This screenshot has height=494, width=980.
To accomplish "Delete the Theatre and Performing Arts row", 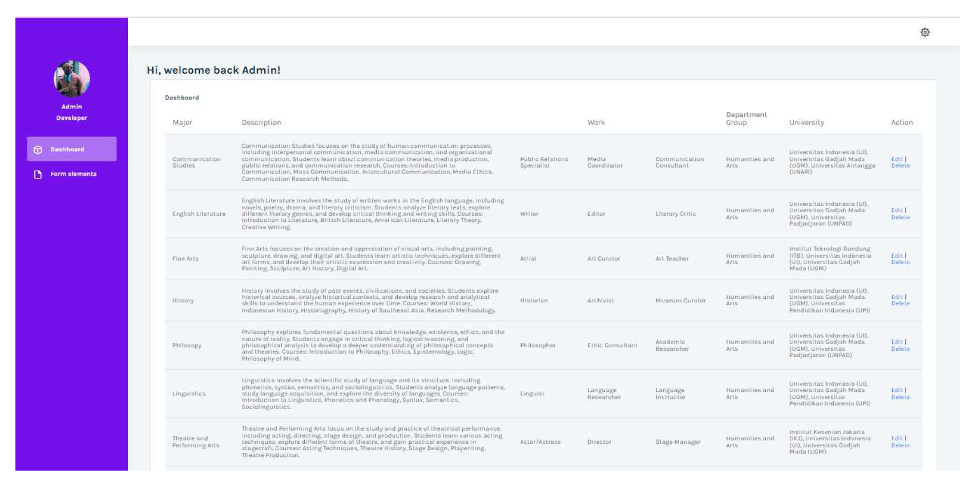I will pyautogui.click(x=900, y=446).
